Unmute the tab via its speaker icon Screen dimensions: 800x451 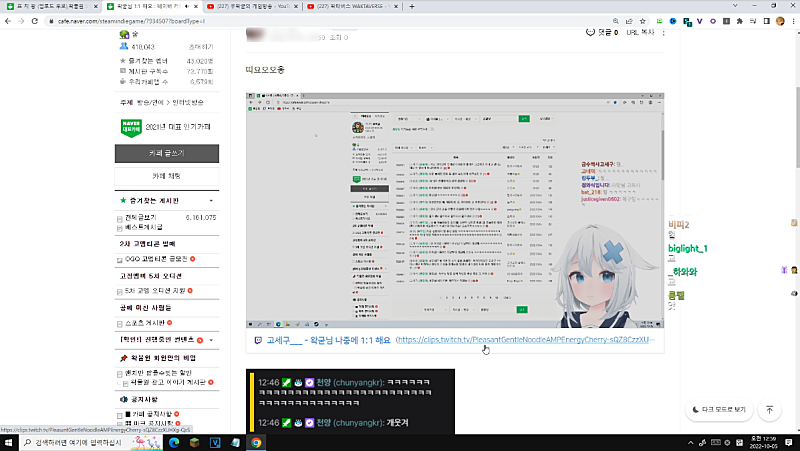click(x=187, y=7)
